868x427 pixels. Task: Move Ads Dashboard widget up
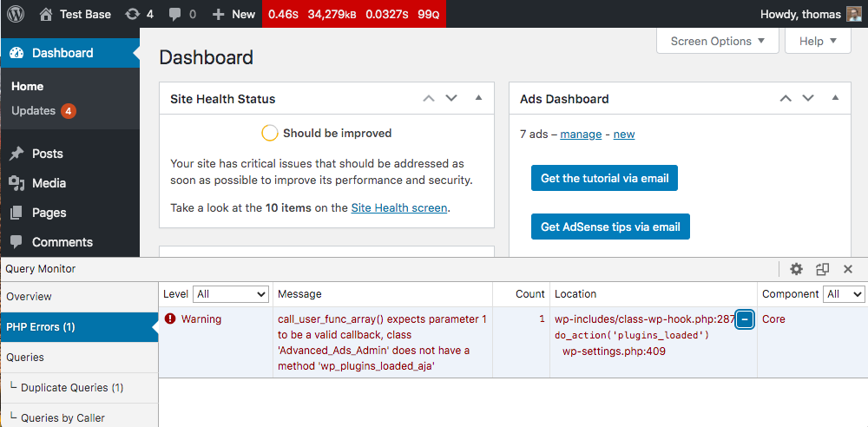coord(786,99)
